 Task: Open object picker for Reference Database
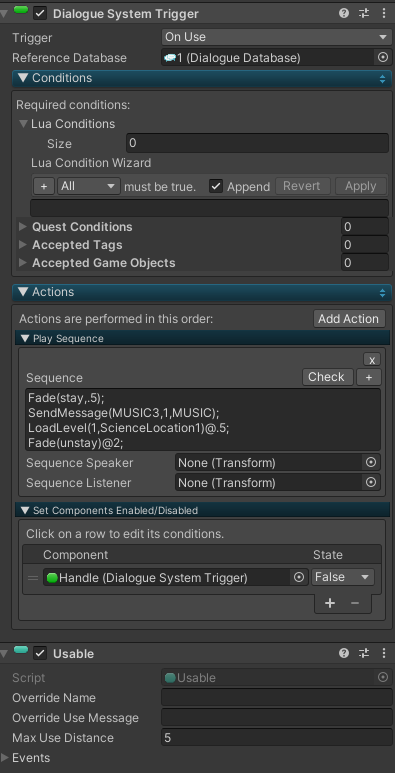383,58
